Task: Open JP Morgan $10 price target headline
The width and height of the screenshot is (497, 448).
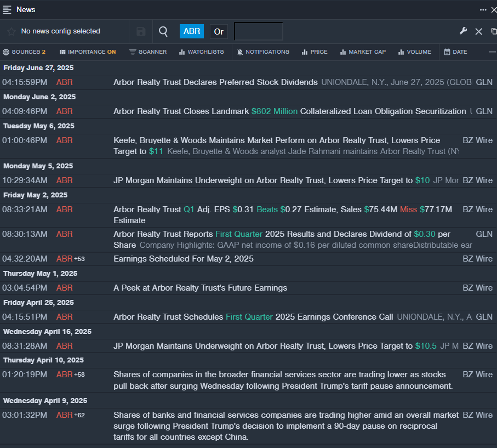Action: (x=272, y=180)
